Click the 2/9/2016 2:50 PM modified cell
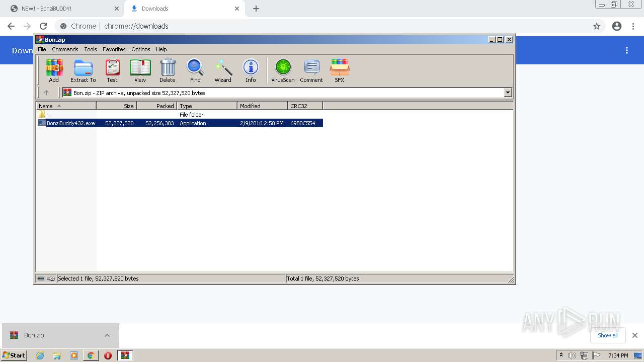 tap(262, 123)
